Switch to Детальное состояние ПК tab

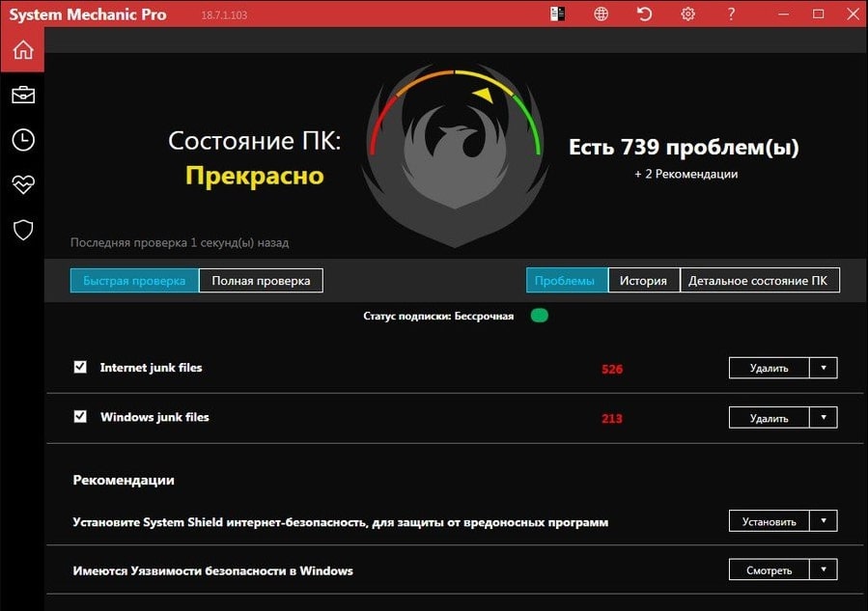760,281
